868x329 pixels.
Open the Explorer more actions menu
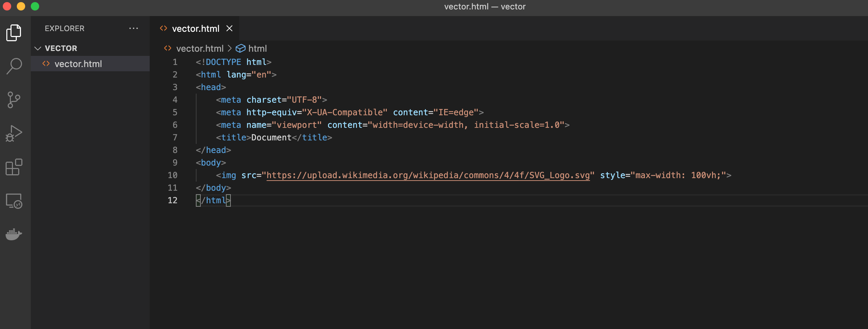[x=134, y=28]
